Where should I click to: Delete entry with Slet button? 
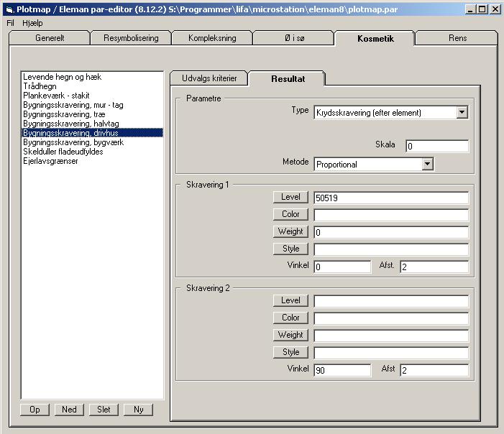pos(104,410)
